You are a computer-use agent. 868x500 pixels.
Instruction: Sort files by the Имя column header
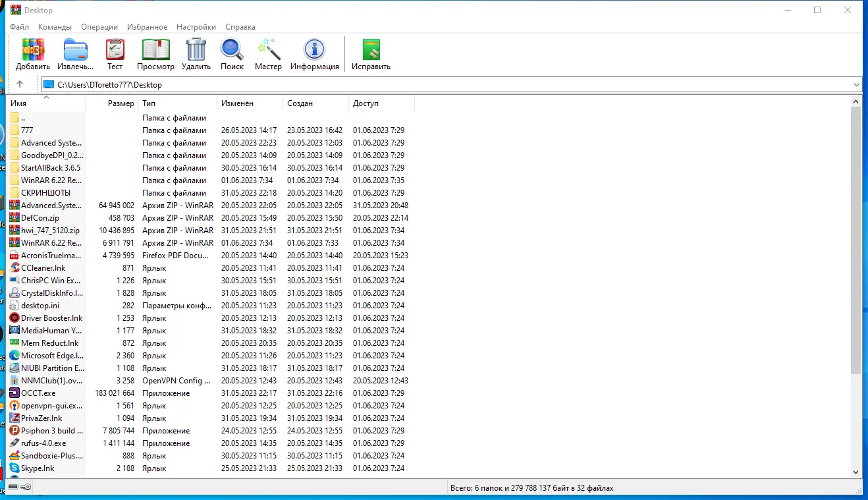coord(46,103)
